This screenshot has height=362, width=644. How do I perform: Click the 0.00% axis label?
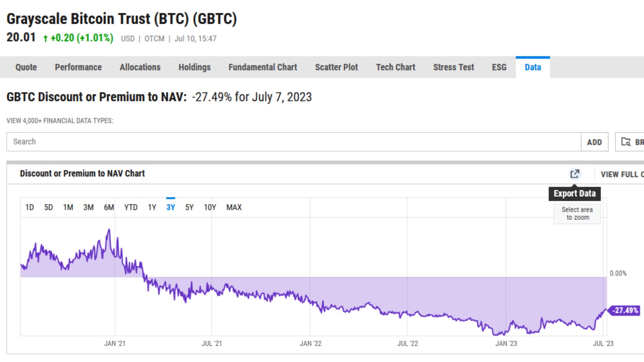coord(618,274)
